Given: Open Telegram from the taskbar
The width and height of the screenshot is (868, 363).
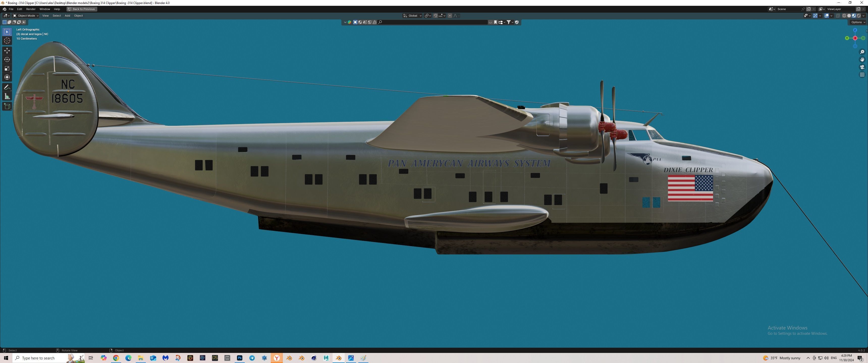Looking at the screenshot, I should click(252, 358).
